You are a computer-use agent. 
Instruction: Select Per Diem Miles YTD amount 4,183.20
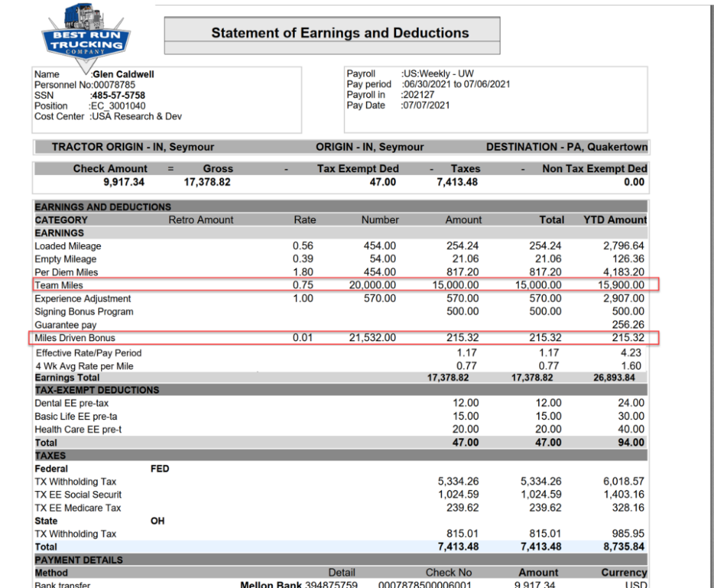pos(624,272)
